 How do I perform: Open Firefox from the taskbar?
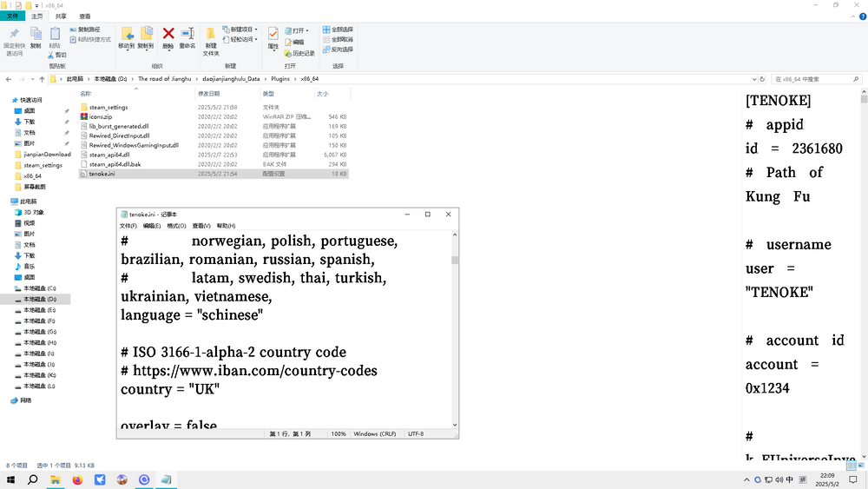tap(77, 479)
